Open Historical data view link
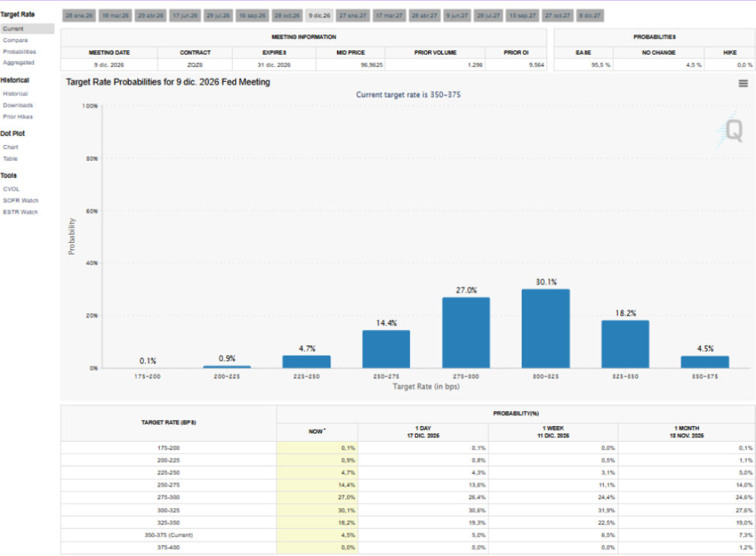This screenshot has height=556, width=756. (x=16, y=94)
